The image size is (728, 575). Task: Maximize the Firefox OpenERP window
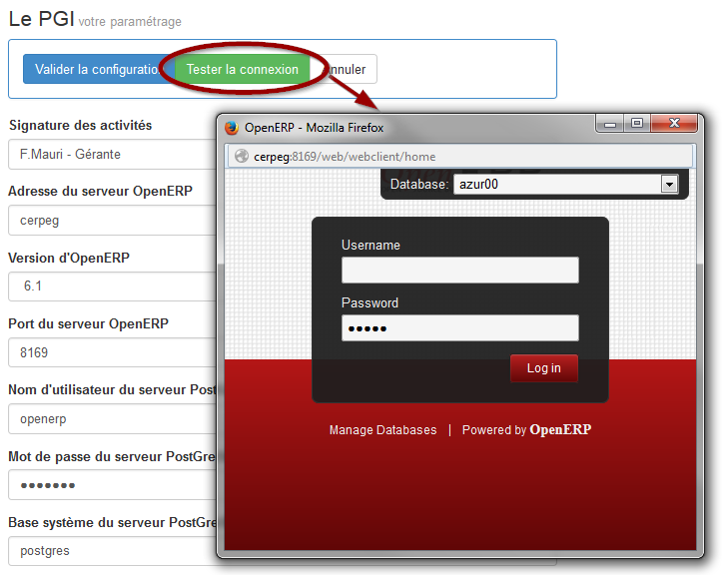tap(637, 123)
